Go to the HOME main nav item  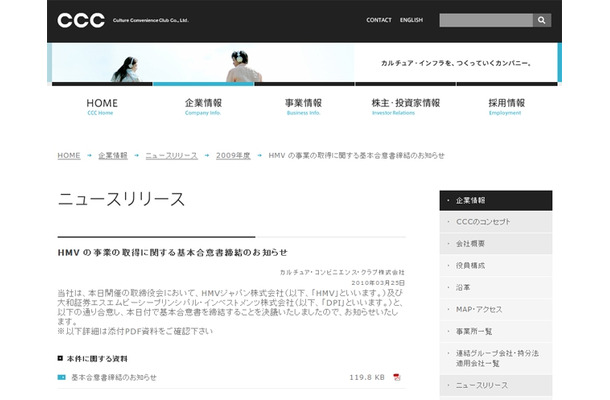click(x=102, y=107)
